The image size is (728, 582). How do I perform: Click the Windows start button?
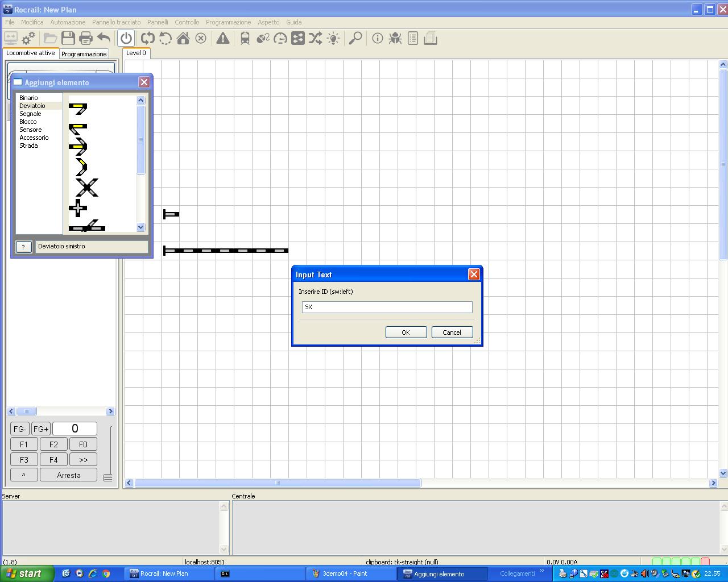[x=27, y=573]
